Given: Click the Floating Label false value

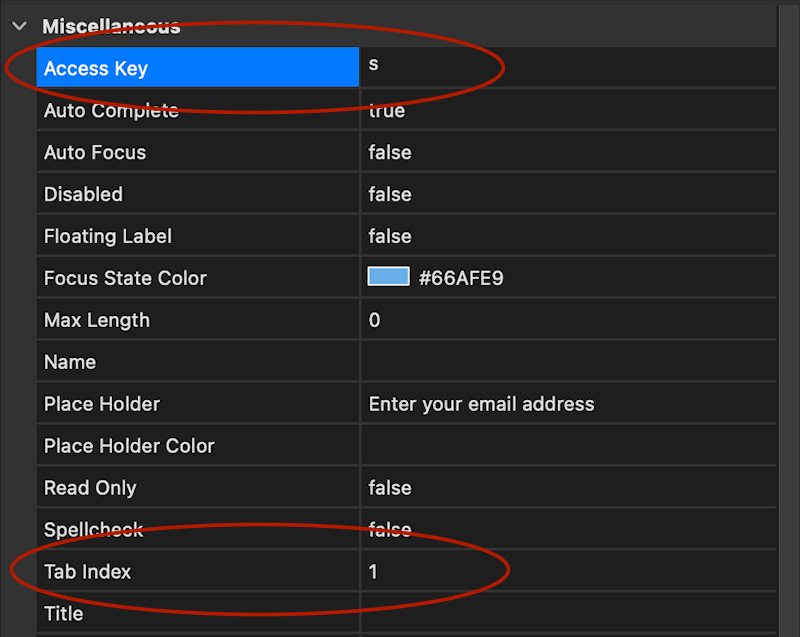Looking at the screenshot, I should click(390, 237).
